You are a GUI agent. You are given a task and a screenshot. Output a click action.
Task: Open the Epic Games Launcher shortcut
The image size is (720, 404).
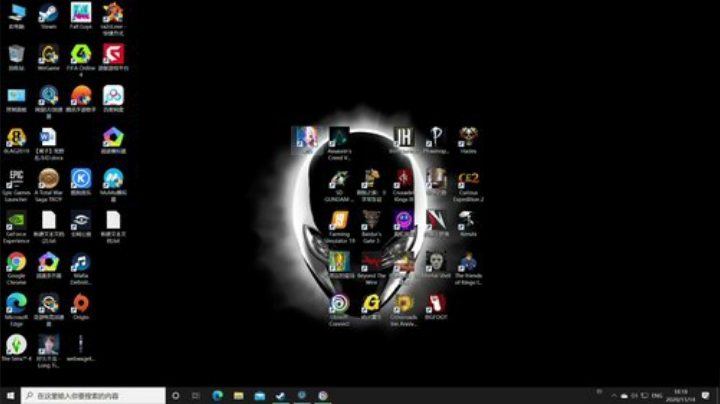click(16, 185)
